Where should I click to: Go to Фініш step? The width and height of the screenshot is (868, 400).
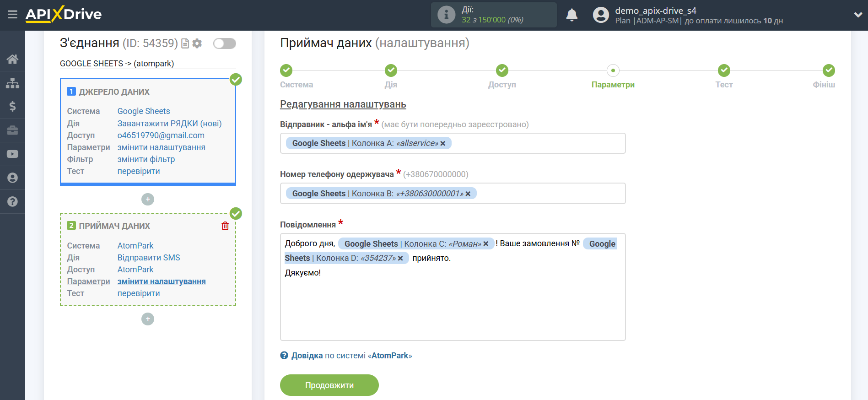point(829,70)
